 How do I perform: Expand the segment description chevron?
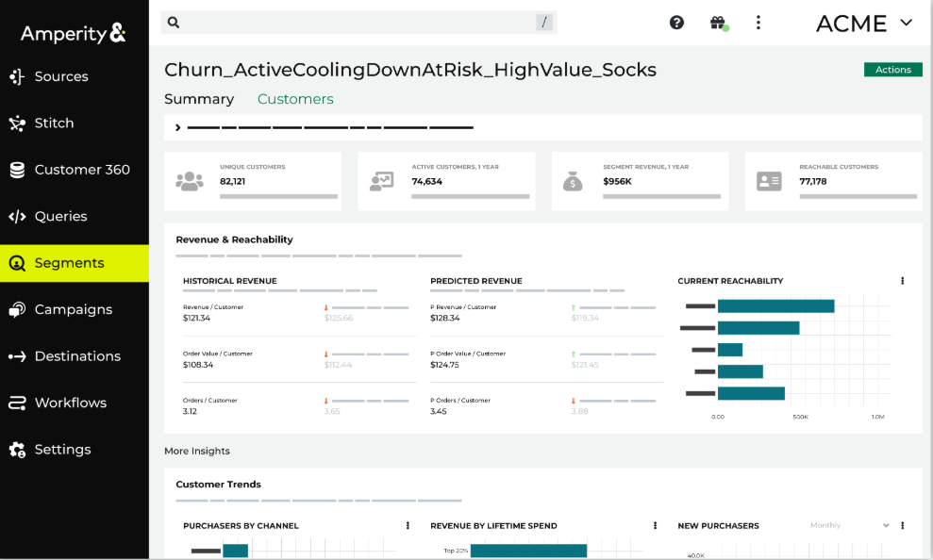(178, 127)
